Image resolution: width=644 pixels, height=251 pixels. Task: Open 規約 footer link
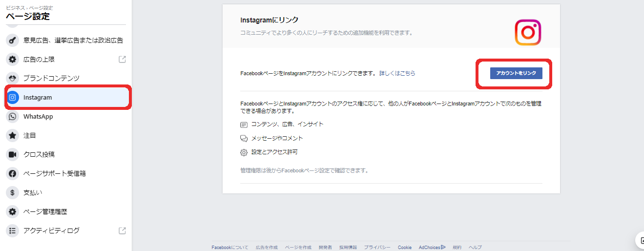coord(457,248)
